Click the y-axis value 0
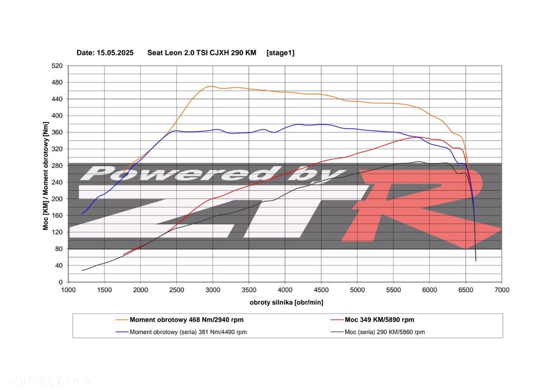Viewport: 555px width, 392px height. [x=61, y=282]
